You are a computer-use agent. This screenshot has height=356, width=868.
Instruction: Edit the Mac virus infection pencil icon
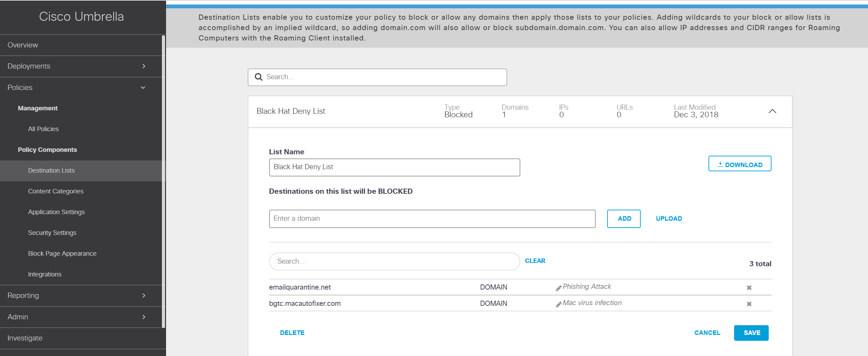pos(558,304)
